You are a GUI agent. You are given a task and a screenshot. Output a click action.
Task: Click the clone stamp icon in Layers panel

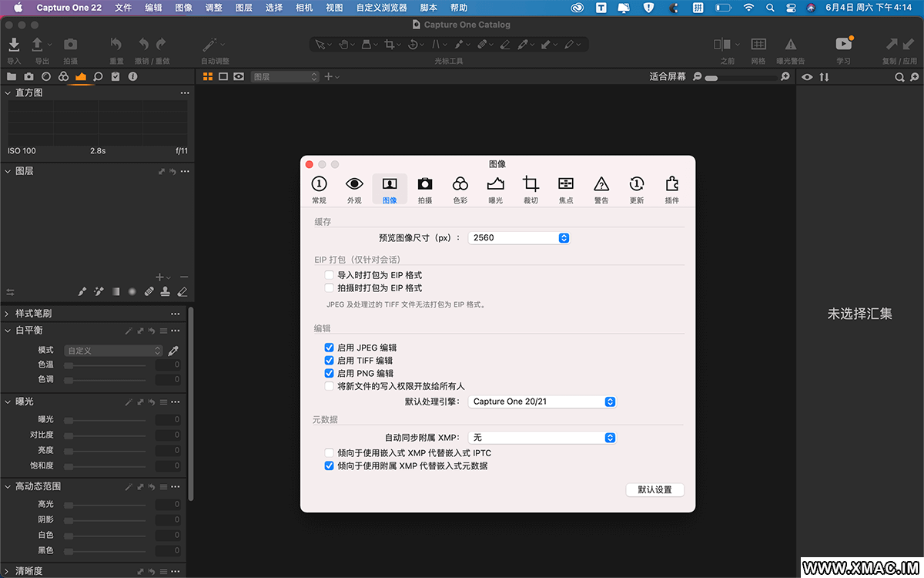(x=166, y=292)
